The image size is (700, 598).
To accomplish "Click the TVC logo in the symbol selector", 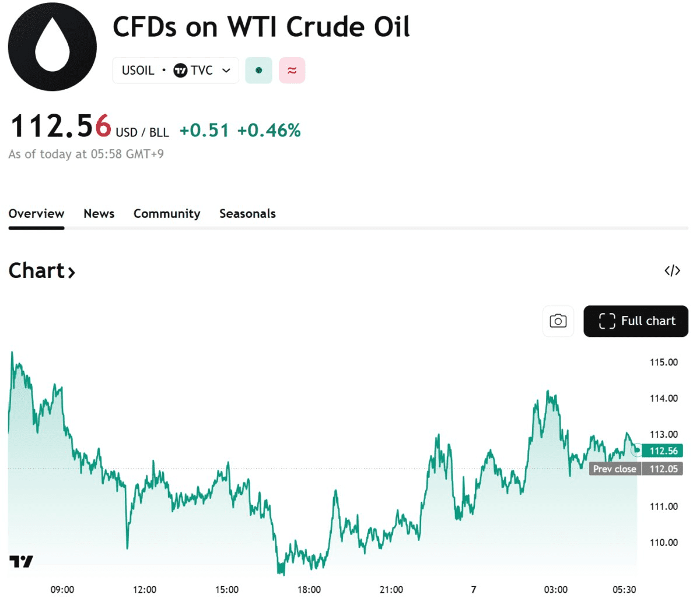I will tap(181, 71).
